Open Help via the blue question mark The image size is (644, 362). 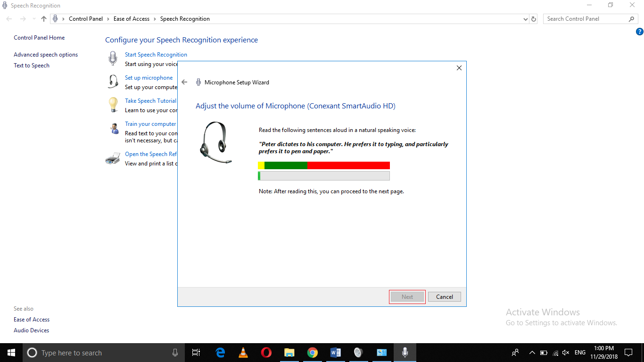640,31
